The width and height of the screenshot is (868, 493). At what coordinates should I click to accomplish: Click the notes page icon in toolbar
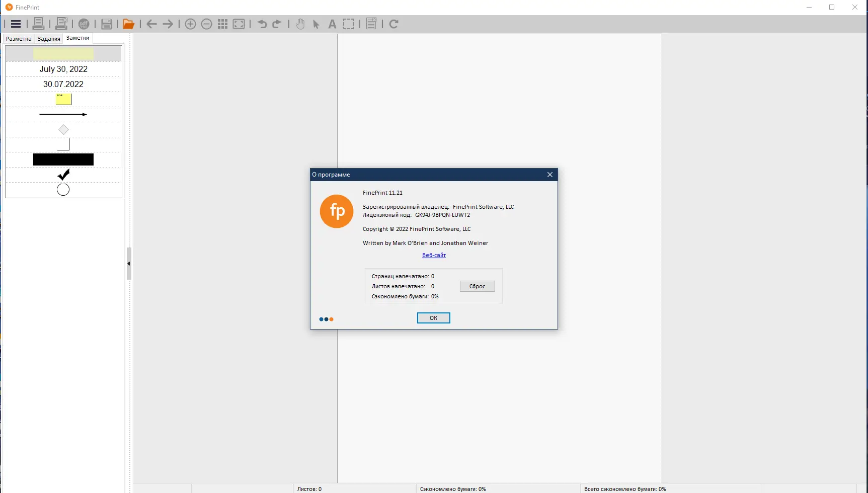tap(371, 24)
